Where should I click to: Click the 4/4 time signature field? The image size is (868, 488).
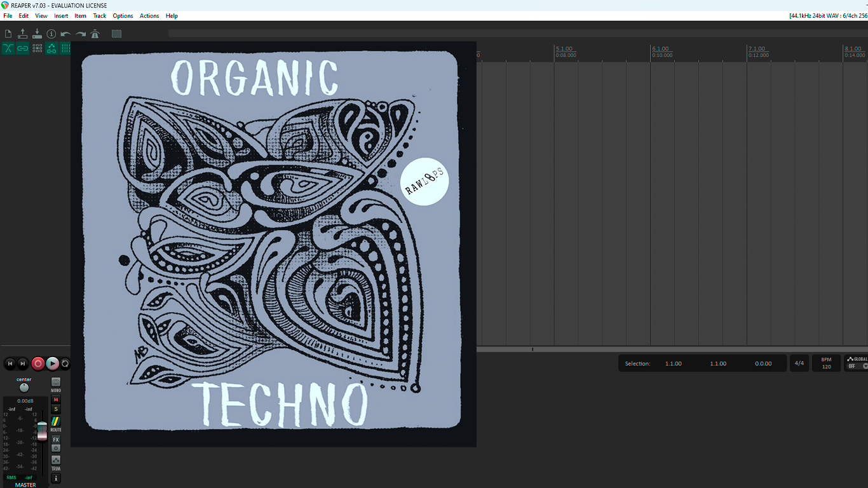(x=799, y=363)
